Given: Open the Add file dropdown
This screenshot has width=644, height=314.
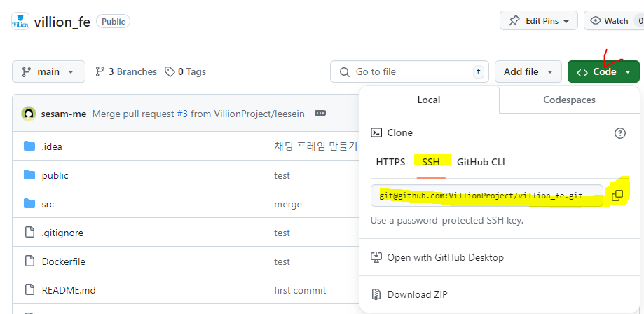Looking at the screenshot, I should click(528, 71).
